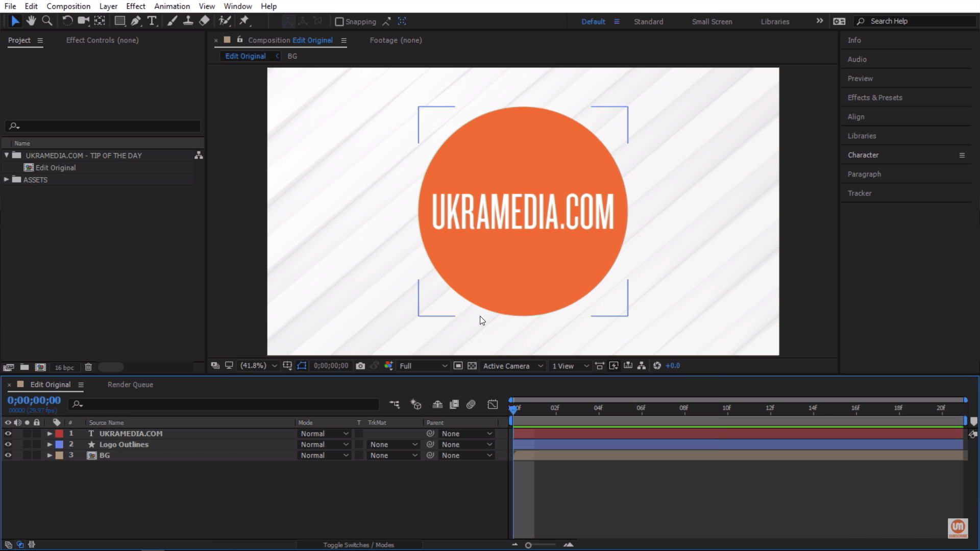Image resolution: width=980 pixels, height=551 pixels.
Task: Open the Composition menu
Action: [x=68, y=6]
